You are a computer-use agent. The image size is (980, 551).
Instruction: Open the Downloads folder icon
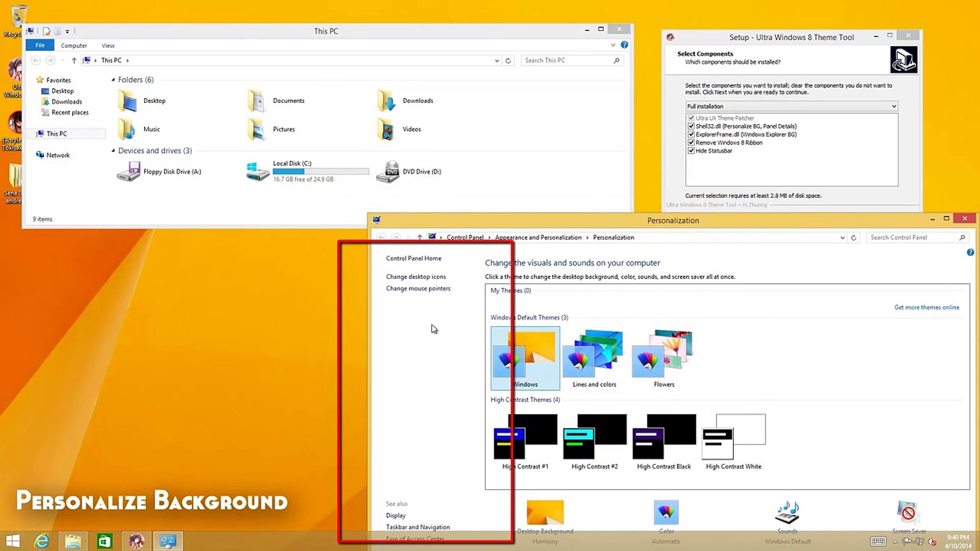pyautogui.click(x=386, y=101)
